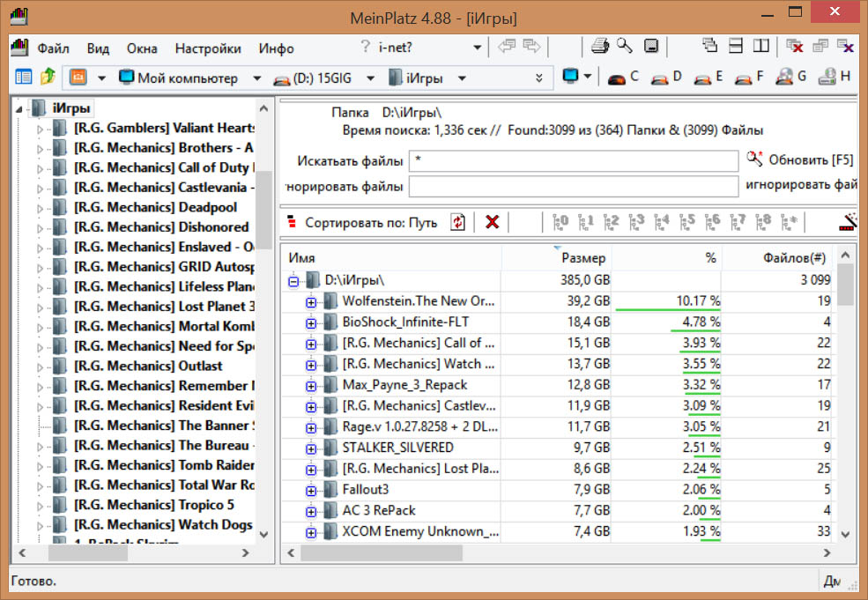
Task: Click the Сортировать по: Путь button
Action: coord(362,223)
